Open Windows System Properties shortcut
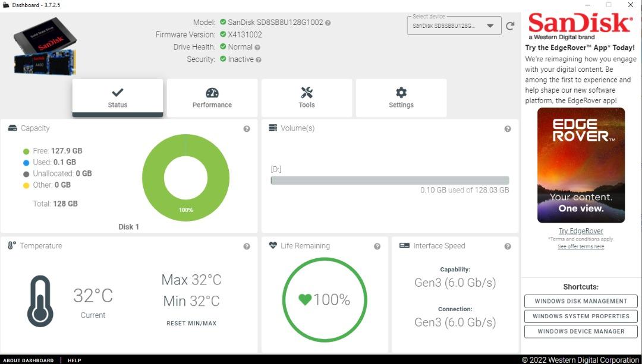The width and height of the screenshot is (642, 364). [581, 316]
